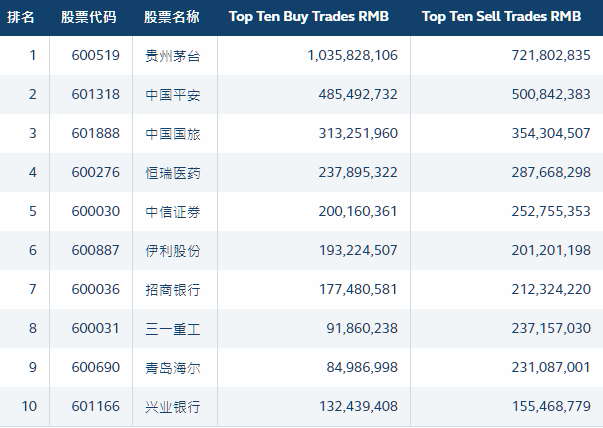This screenshot has height=428, width=603.
Task: Click stock code 601888
Action: (x=96, y=133)
